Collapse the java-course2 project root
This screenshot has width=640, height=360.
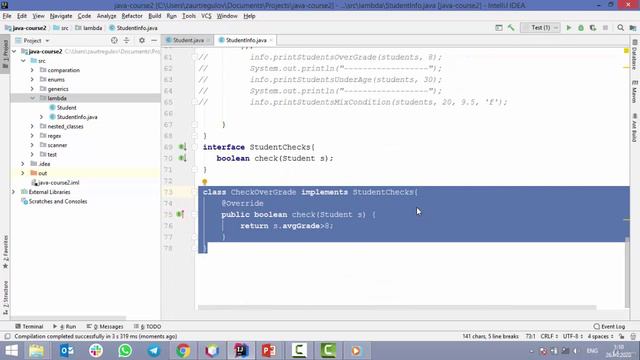point(15,51)
